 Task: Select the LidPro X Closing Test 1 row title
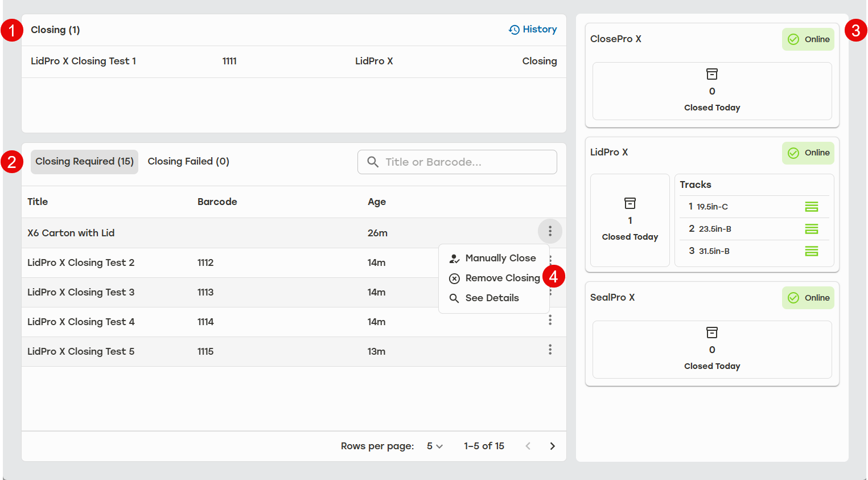[x=83, y=61]
